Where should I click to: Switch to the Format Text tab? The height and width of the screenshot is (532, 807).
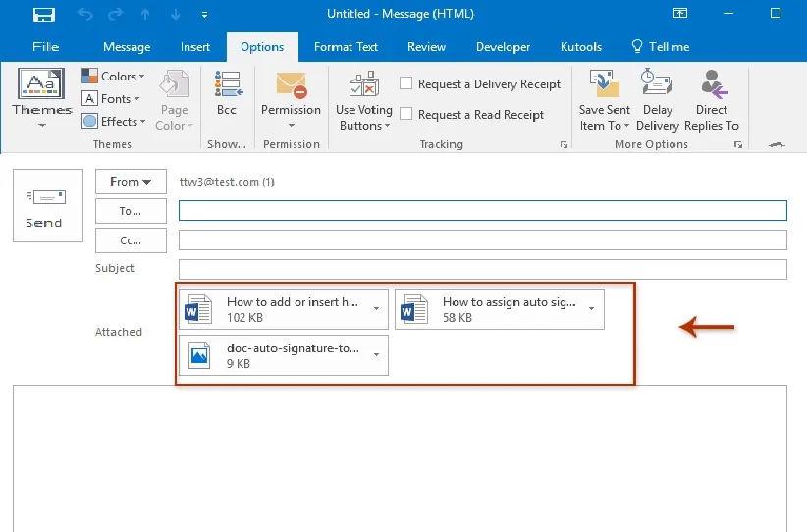tap(346, 47)
